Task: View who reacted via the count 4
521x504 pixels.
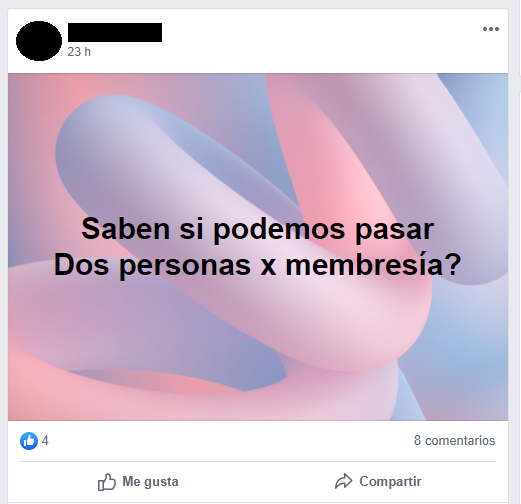Action: coord(45,441)
